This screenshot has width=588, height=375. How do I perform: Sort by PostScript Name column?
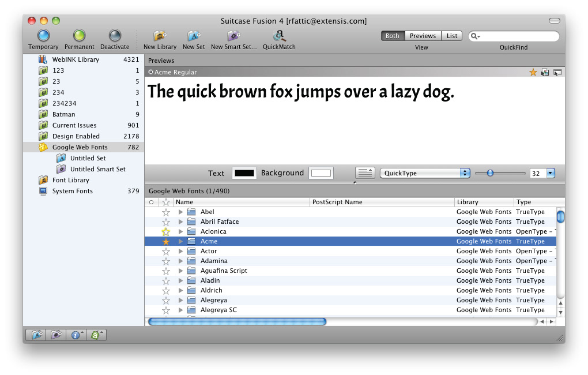coord(382,202)
